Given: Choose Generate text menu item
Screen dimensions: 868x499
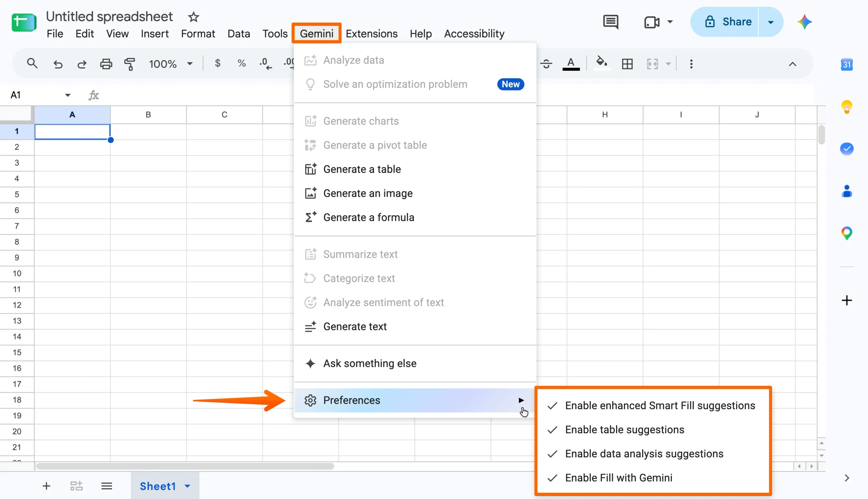Looking at the screenshot, I should [415, 326].
